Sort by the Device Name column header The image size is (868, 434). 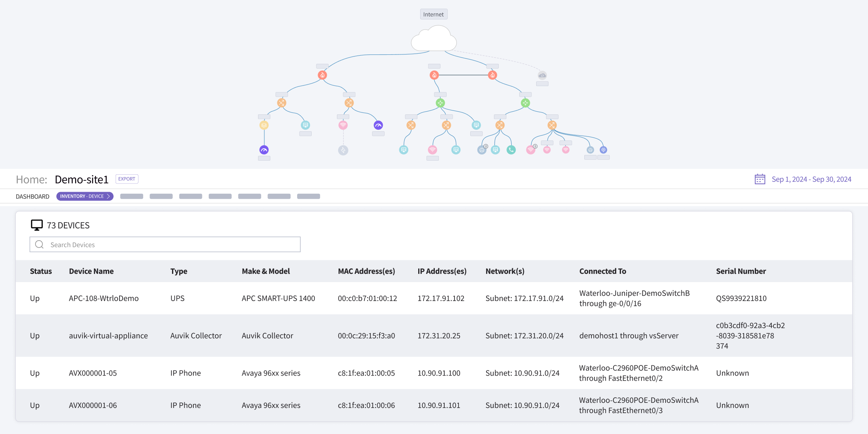[x=91, y=271]
